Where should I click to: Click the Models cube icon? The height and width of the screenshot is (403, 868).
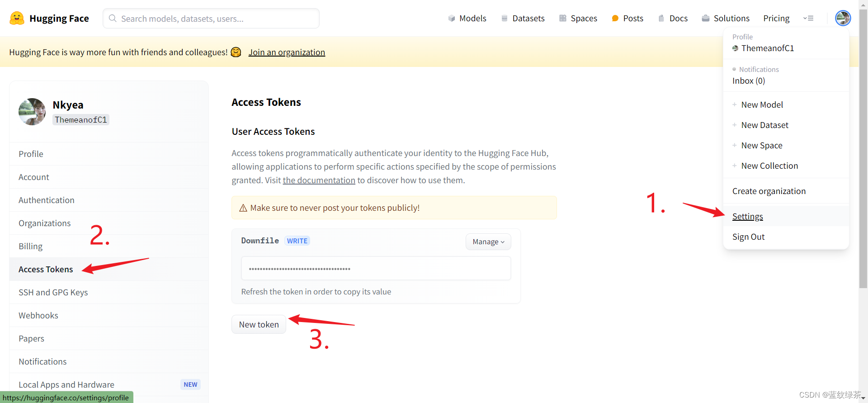[452, 19]
